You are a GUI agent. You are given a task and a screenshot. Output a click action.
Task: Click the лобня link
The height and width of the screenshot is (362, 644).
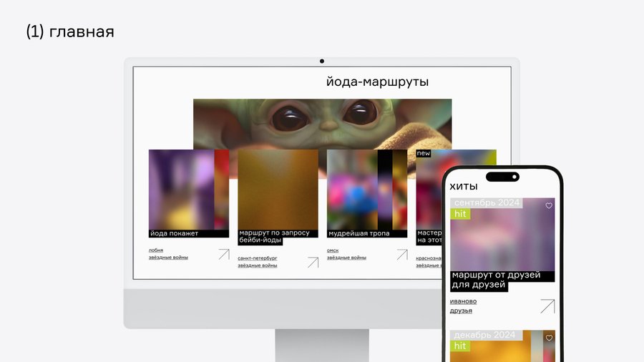pyautogui.click(x=156, y=250)
